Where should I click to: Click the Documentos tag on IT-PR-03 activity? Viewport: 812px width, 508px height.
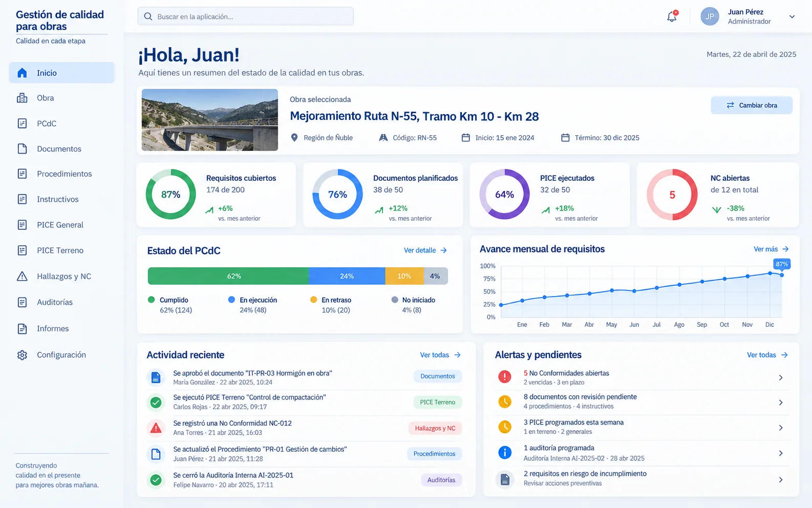pos(438,376)
